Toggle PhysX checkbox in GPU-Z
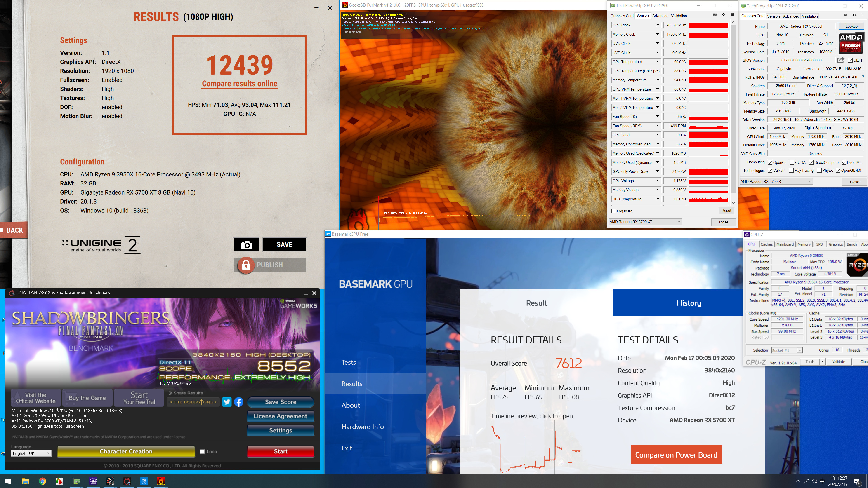Screen dimensions: 868x488 [x=819, y=170]
